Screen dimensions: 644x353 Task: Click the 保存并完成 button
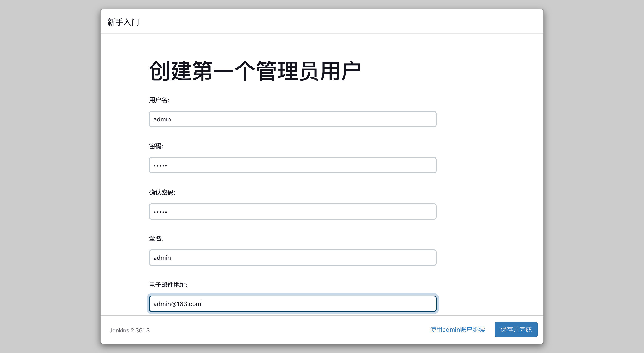coord(516,330)
